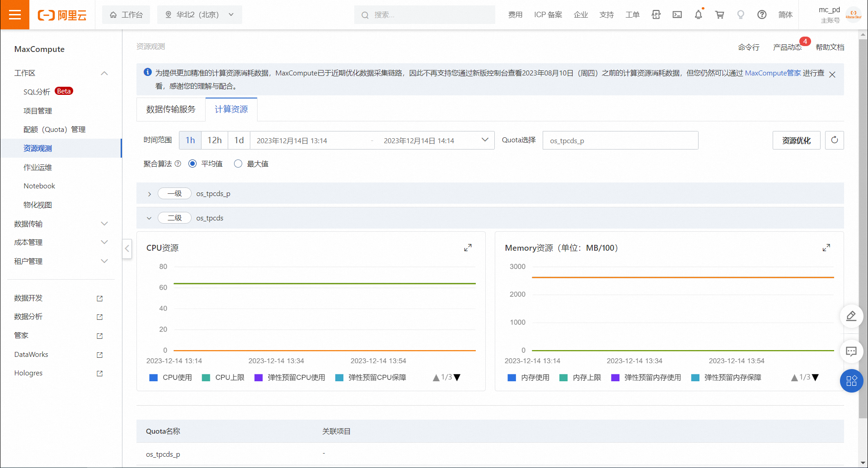Viewport: 868px width, 468px height.
Task: Toggle 弹性预留CPU使用 legend series
Action: 290,378
